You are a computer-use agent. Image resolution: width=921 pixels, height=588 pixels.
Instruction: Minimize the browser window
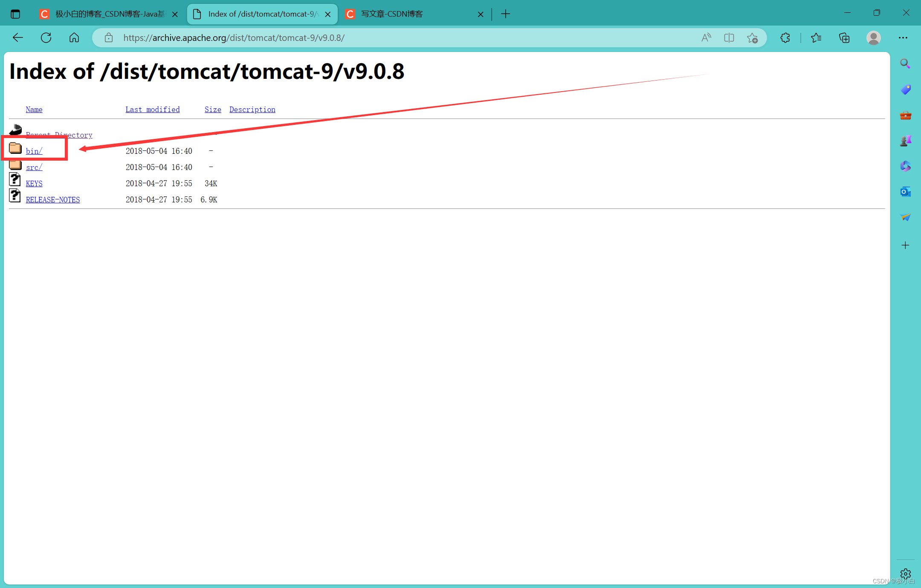[847, 13]
